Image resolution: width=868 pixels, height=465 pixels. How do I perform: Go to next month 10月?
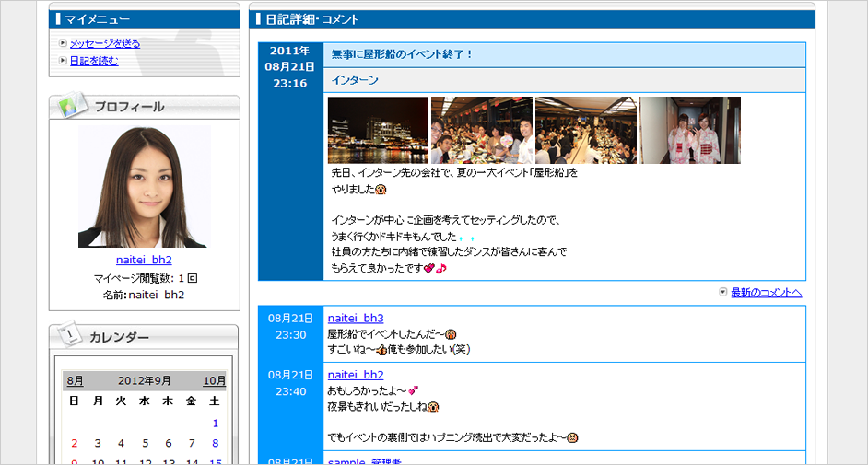(214, 381)
